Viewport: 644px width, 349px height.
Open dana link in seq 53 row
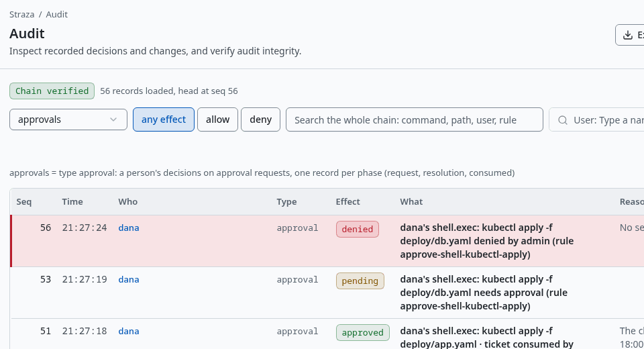click(x=129, y=279)
